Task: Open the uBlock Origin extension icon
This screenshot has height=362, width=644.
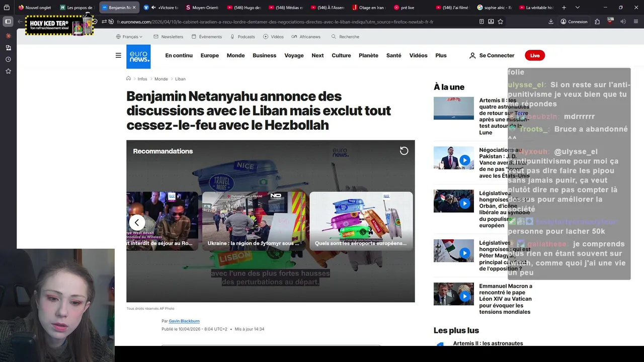Action: [x=610, y=21]
